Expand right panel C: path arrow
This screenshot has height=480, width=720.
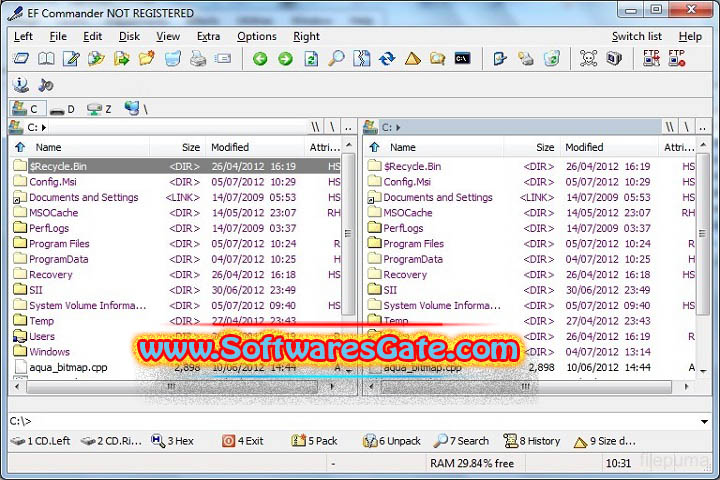click(x=398, y=127)
